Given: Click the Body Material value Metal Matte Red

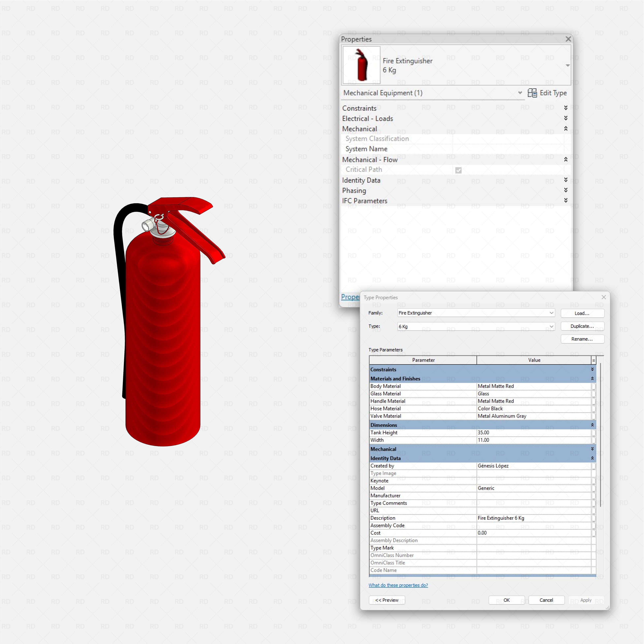Looking at the screenshot, I should (534, 386).
